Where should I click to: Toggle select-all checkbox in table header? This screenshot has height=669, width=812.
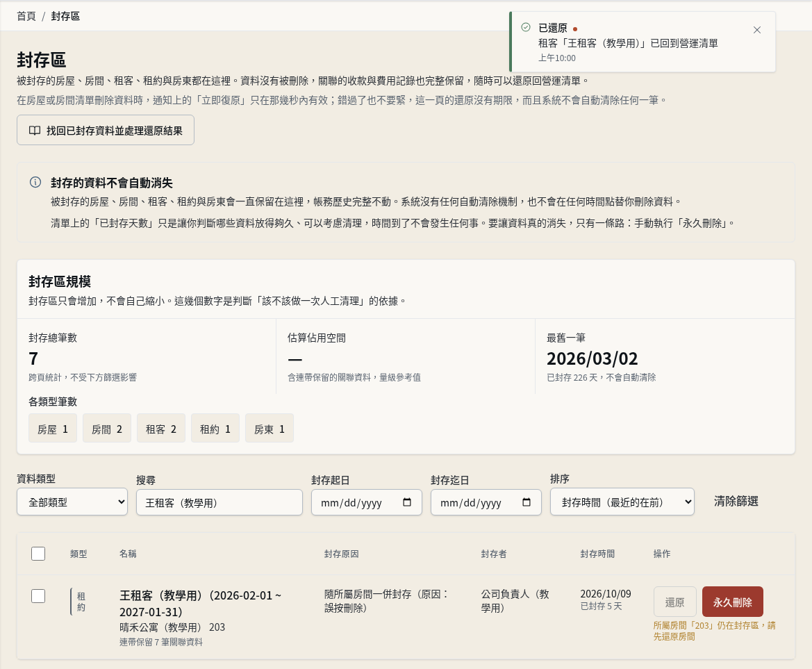coord(38,554)
